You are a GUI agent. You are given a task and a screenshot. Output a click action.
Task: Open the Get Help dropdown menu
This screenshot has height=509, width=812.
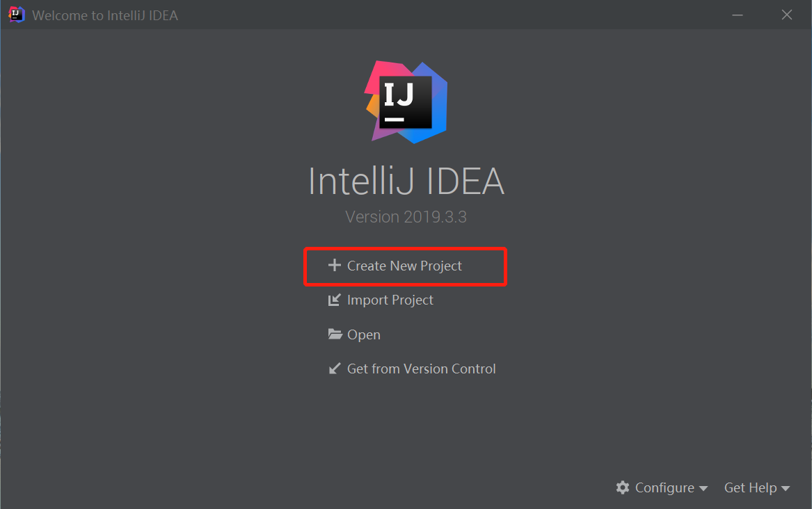pos(752,487)
